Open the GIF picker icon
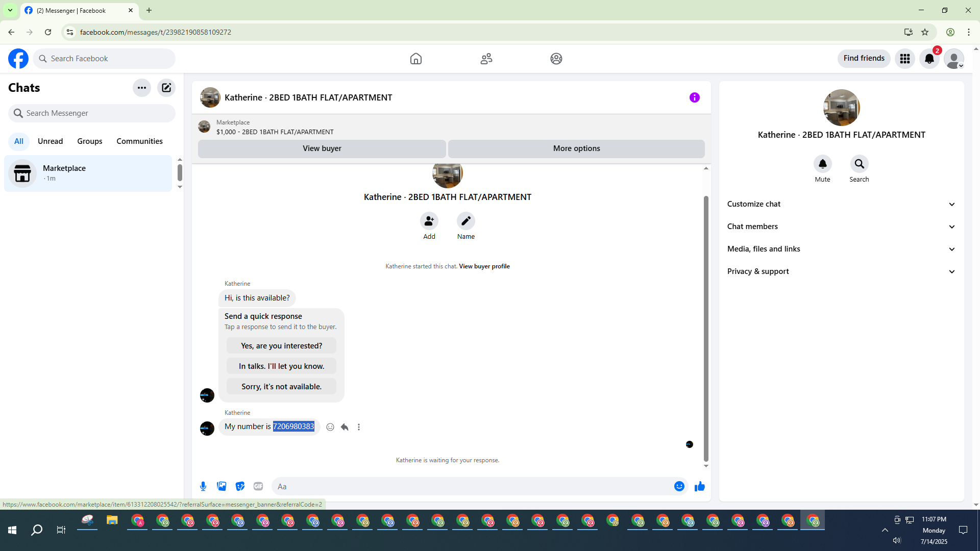The width and height of the screenshot is (980, 551). pos(258,486)
